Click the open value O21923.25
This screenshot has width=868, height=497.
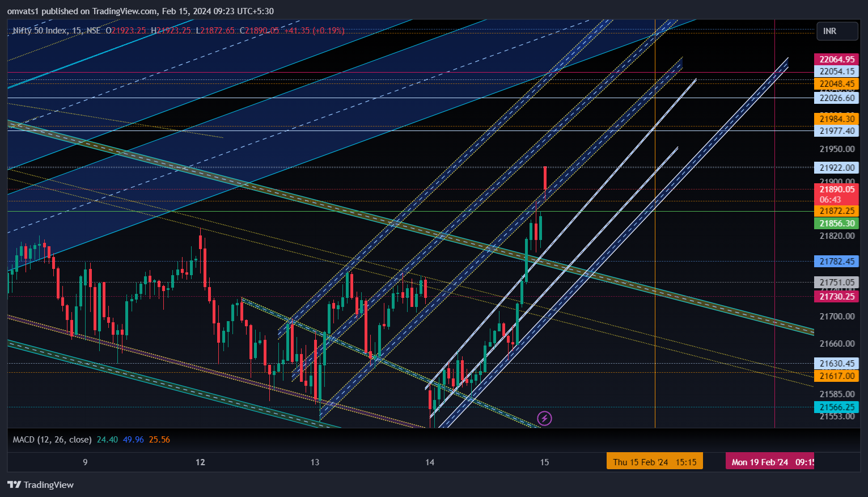click(125, 31)
